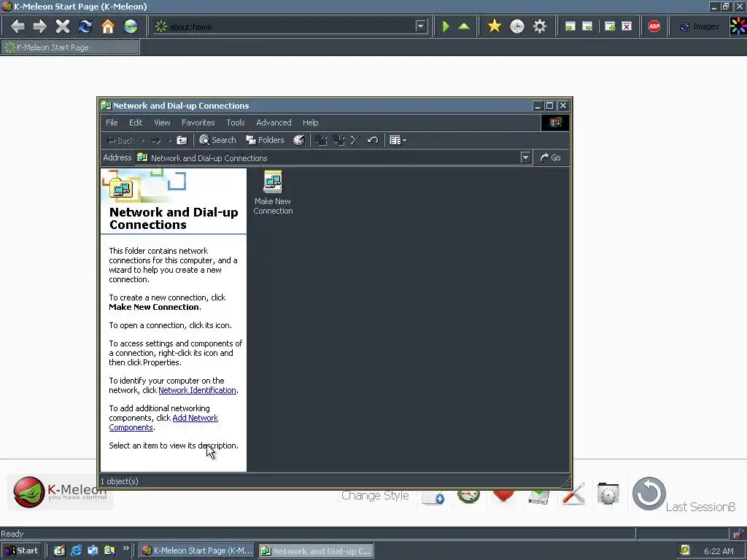The width and height of the screenshot is (747, 560).
Task: Open the Network Identification link
Action: (x=197, y=390)
